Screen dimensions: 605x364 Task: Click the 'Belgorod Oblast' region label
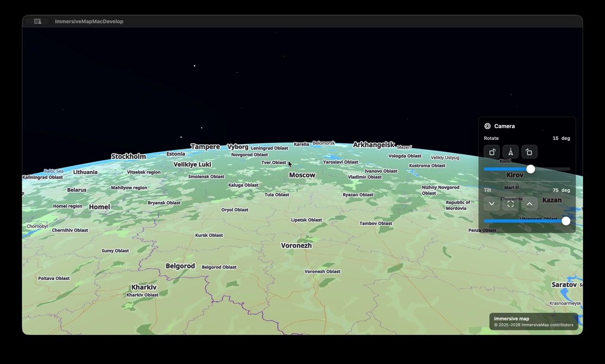[219, 267]
